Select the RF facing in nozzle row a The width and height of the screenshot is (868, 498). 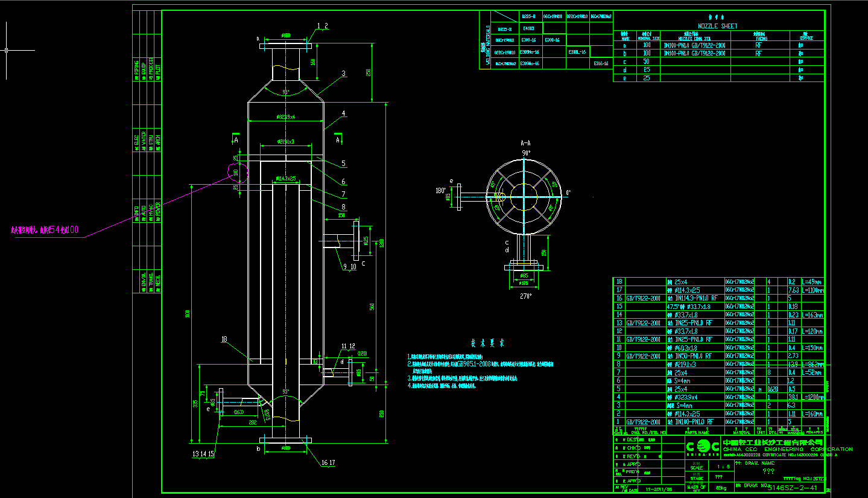(x=759, y=45)
